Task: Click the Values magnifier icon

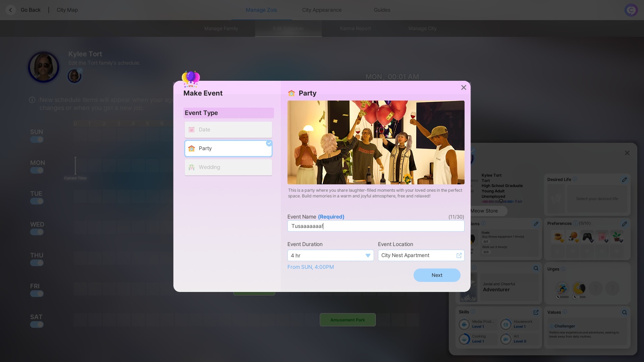Action: 624,312
